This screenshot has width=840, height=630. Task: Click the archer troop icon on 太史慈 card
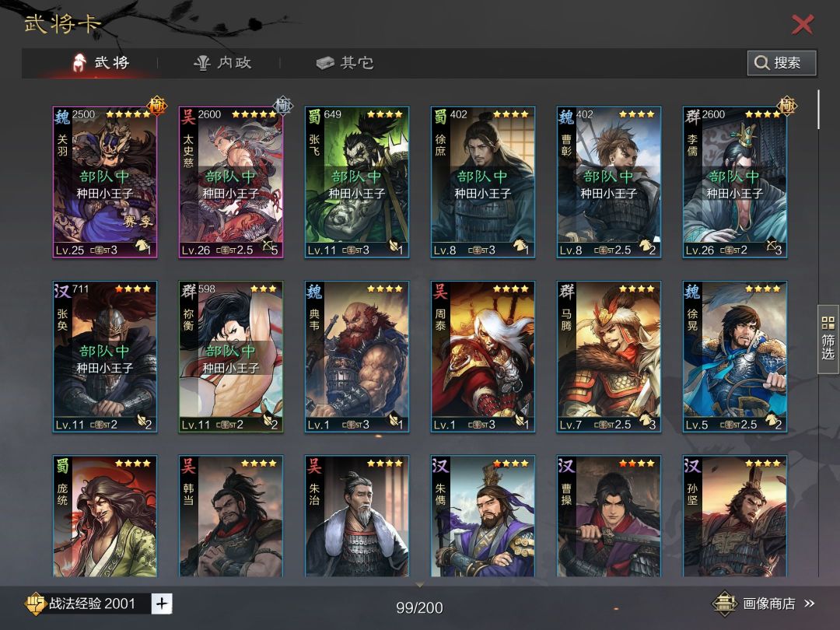click(x=268, y=246)
